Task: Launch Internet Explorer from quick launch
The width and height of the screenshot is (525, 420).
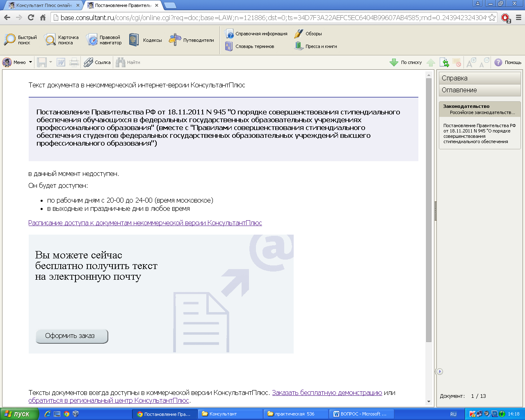Action: click(x=48, y=414)
